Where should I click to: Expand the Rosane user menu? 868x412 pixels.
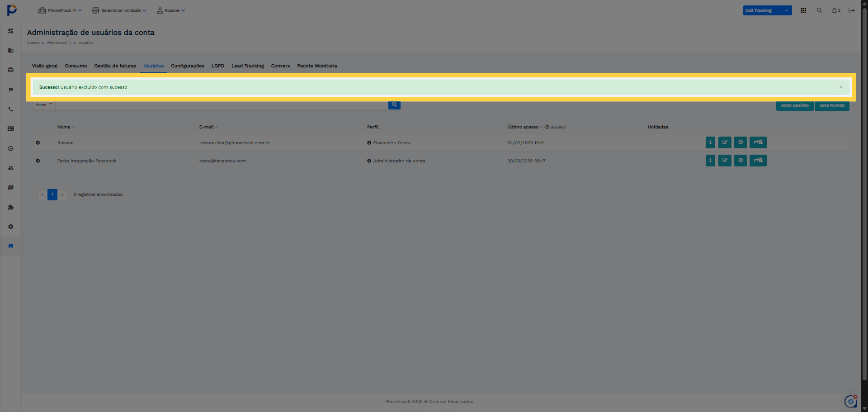click(171, 10)
